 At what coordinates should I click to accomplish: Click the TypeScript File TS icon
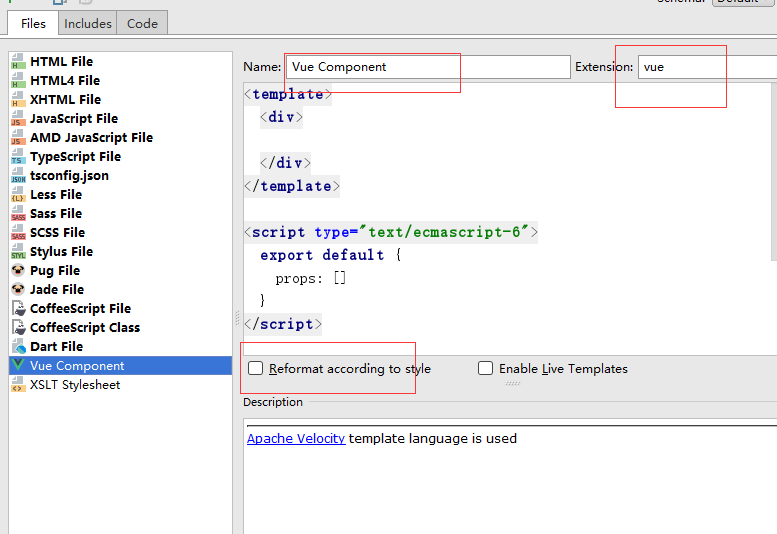tap(18, 157)
